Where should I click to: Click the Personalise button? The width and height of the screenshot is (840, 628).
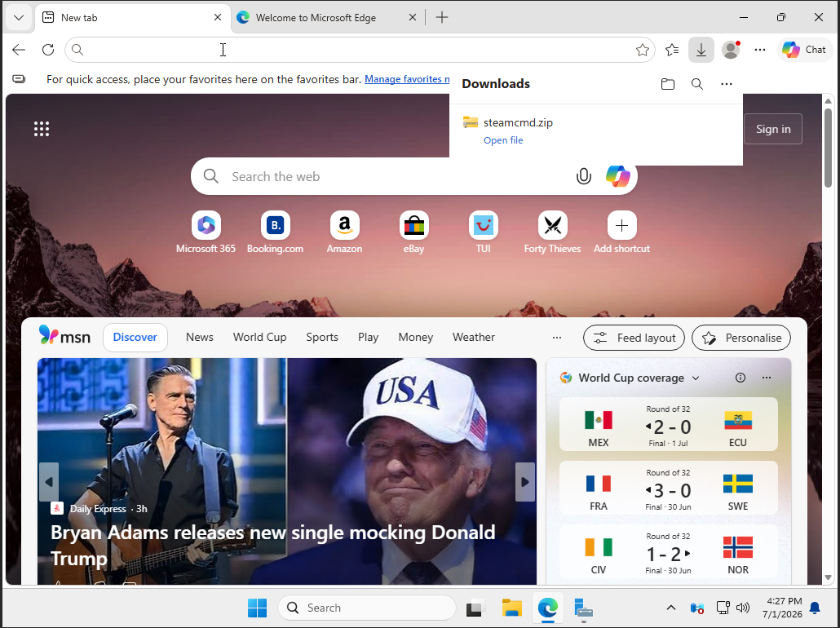(741, 338)
